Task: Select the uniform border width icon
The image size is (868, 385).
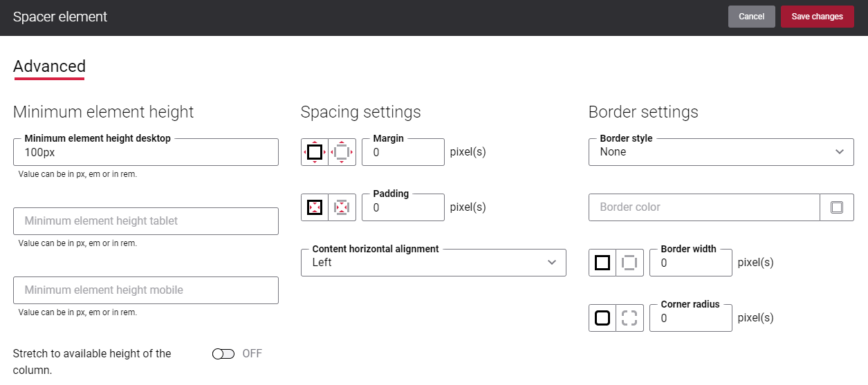Action: 602,263
